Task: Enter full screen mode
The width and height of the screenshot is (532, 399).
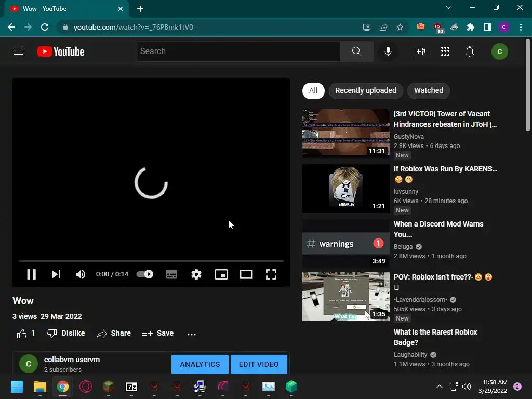Action: coord(271,274)
